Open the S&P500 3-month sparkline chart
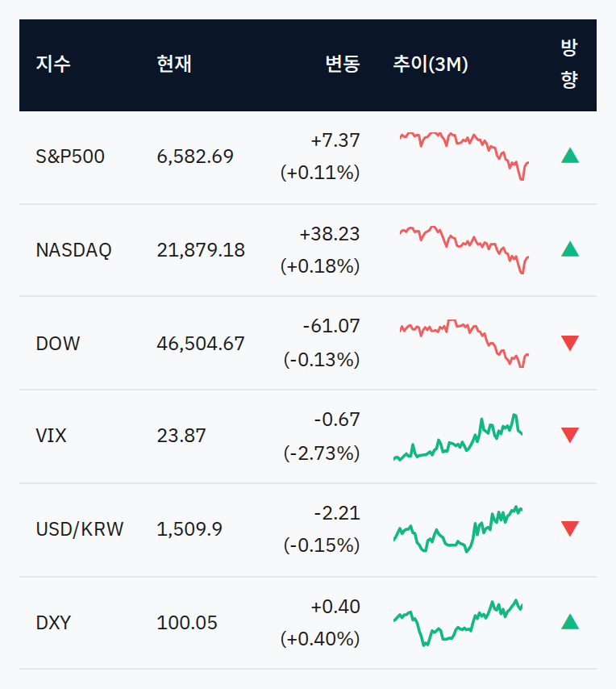The width and height of the screenshot is (616, 689). tap(464, 156)
